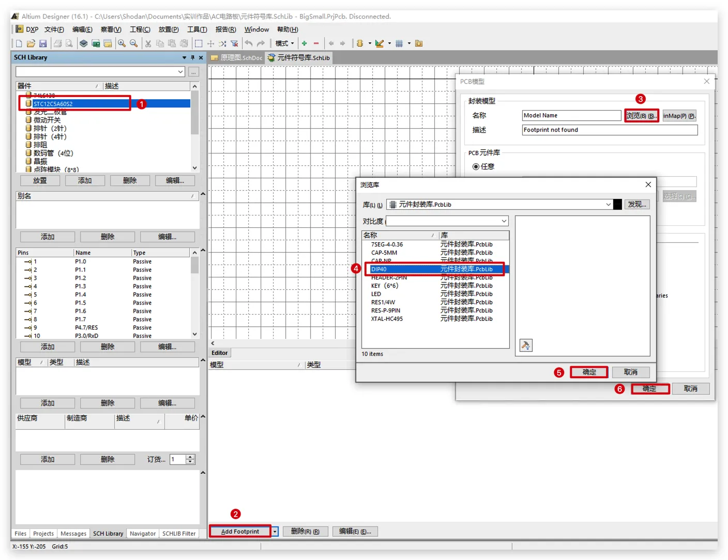The height and width of the screenshot is (560, 728).
Task: Zoom in with the magnifier plus icon
Action: [122, 43]
